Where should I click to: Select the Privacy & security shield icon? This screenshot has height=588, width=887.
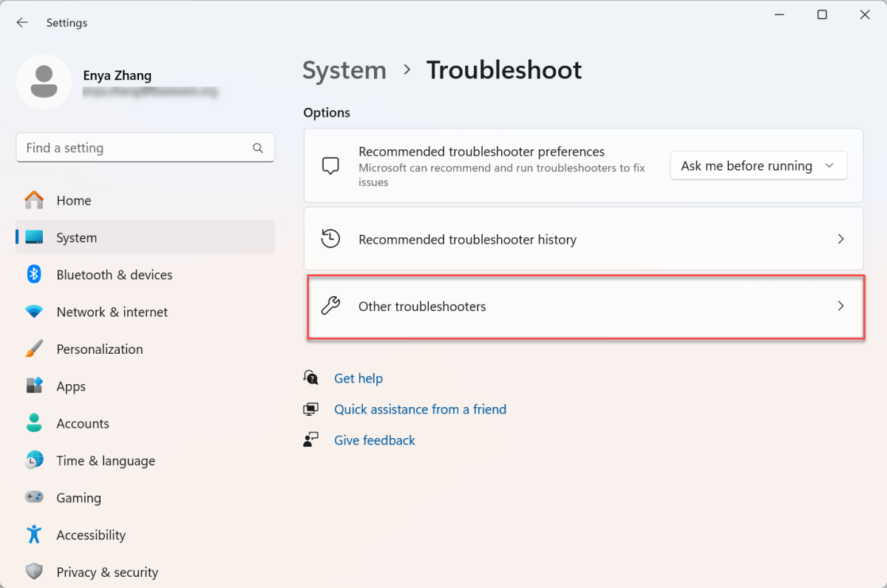tap(34, 571)
